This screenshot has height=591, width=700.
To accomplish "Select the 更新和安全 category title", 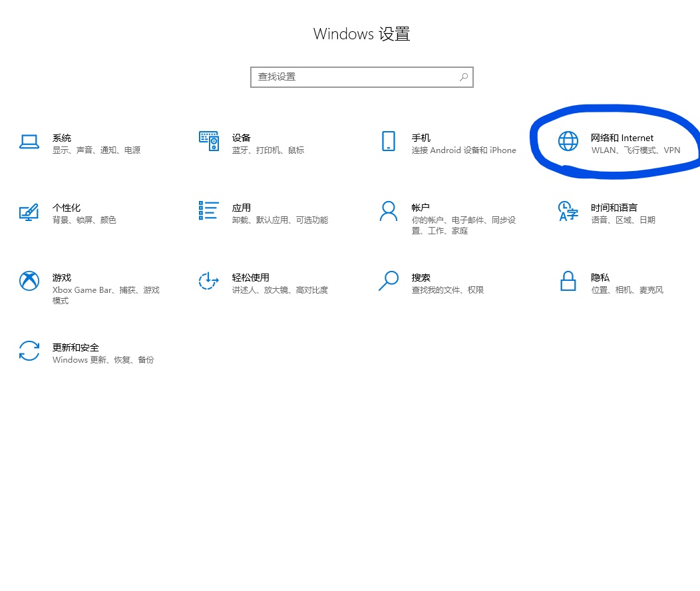I will (75, 347).
